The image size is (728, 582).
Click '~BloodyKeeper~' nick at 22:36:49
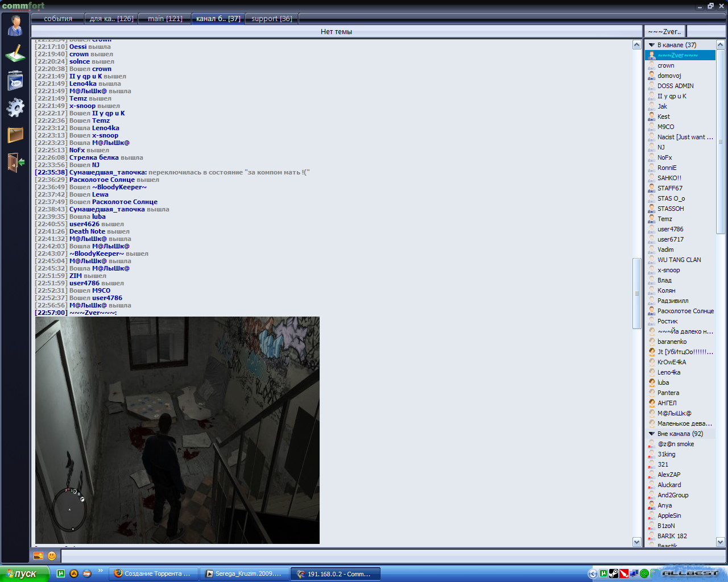[x=119, y=187]
